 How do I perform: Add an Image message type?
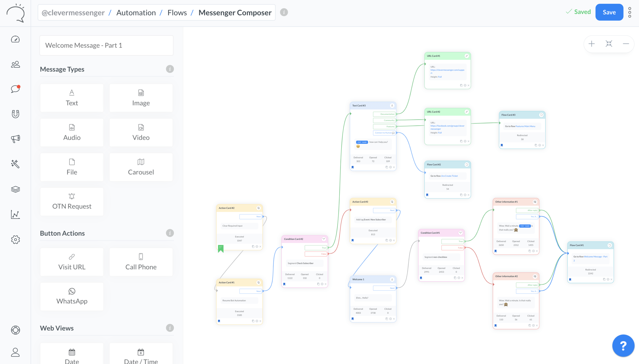[x=141, y=98]
